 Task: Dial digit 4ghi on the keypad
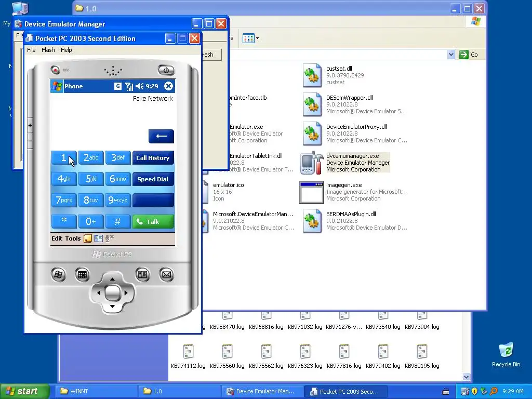pyautogui.click(x=64, y=179)
